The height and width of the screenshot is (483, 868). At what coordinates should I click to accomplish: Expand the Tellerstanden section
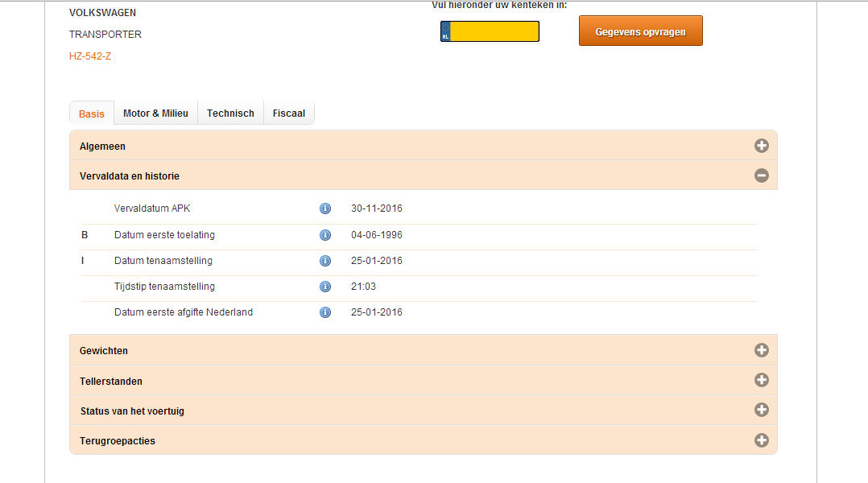111,381
